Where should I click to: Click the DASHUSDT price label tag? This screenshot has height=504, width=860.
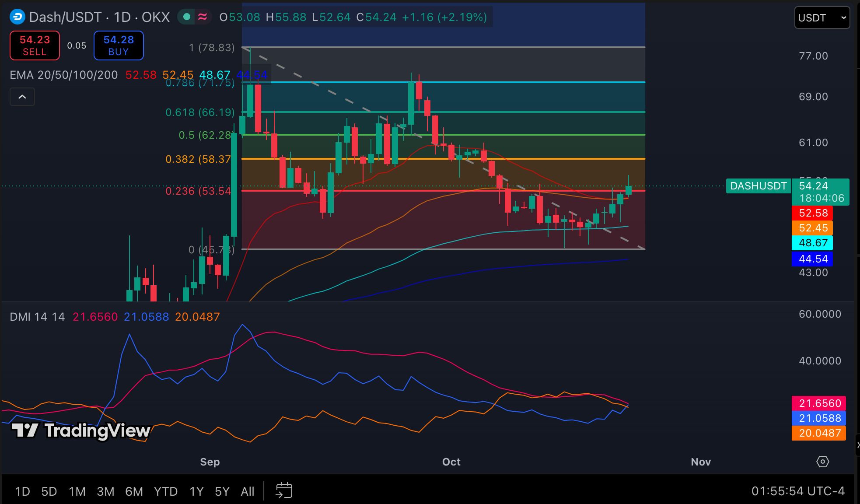[758, 186]
